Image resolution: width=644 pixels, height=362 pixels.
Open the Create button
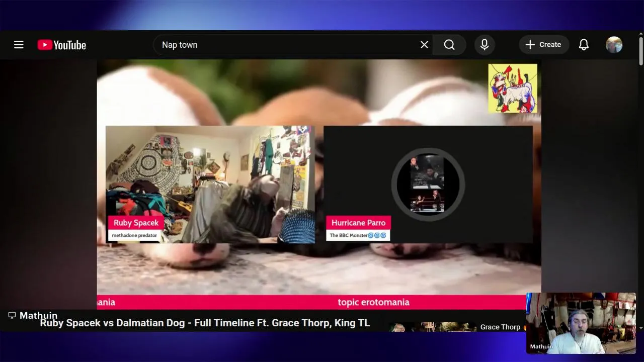pyautogui.click(x=544, y=45)
